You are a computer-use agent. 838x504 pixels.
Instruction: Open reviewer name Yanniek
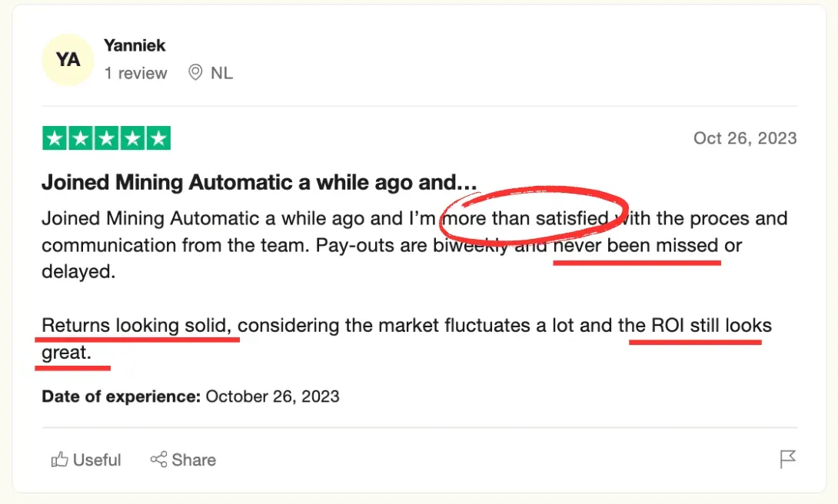[135, 45]
